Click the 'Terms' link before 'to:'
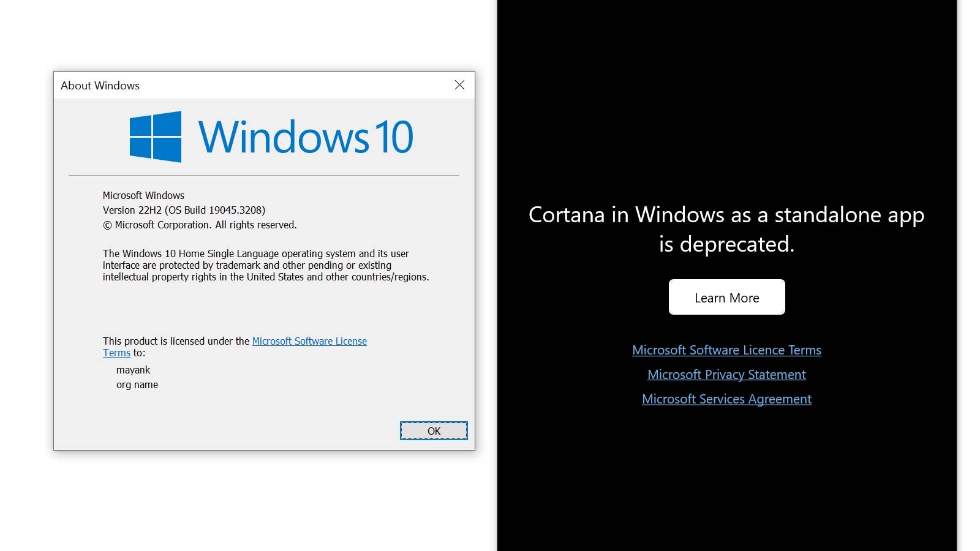 (x=116, y=353)
